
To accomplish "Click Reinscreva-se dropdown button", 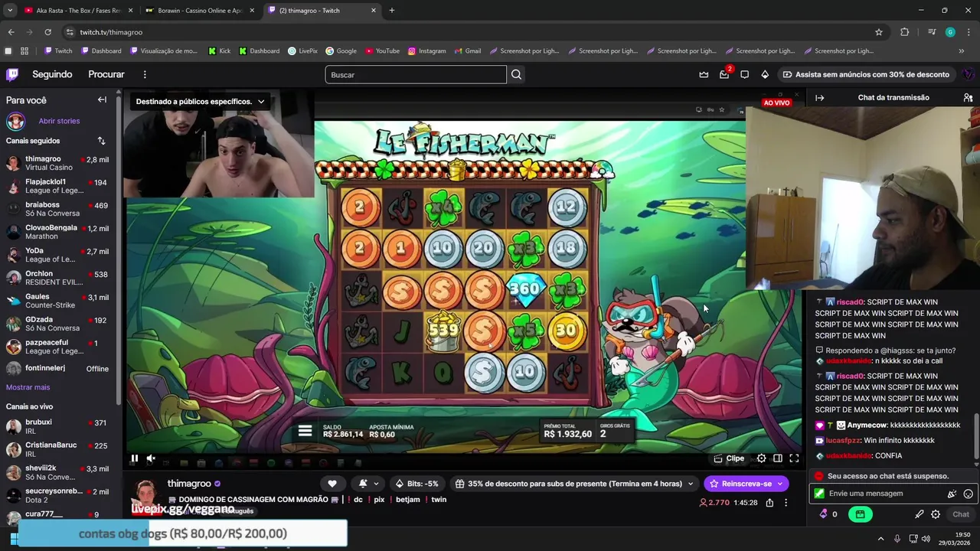I will (x=746, y=484).
